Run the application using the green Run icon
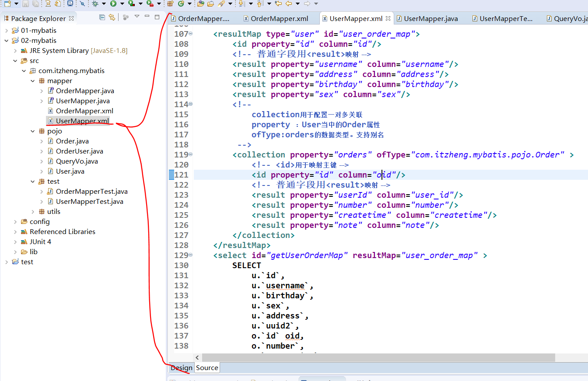This screenshot has height=381, width=588. pyautogui.click(x=114, y=3)
